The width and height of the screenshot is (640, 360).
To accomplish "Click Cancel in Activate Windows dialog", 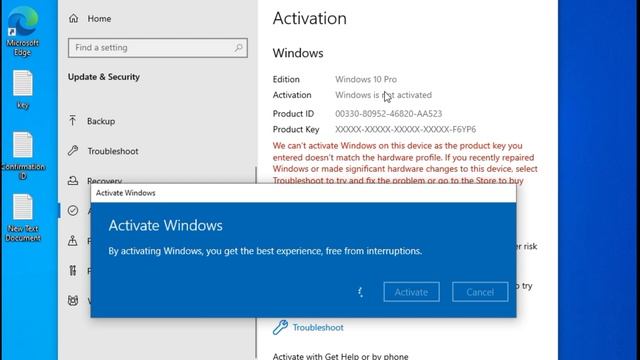I will (480, 292).
